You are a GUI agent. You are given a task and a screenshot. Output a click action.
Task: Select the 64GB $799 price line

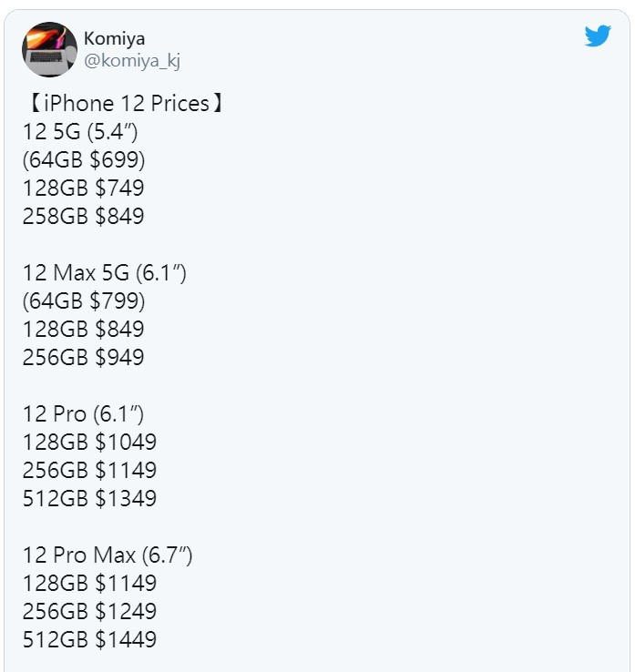pos(84,301)
